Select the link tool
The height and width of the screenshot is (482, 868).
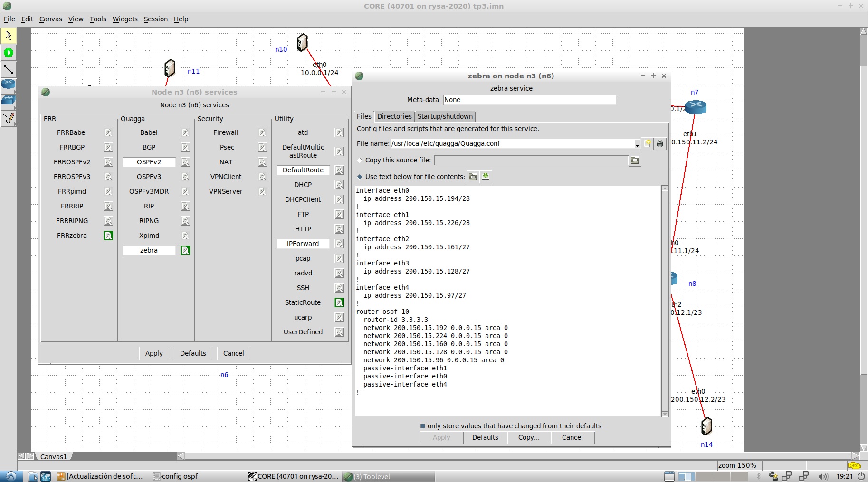[9, 70]
